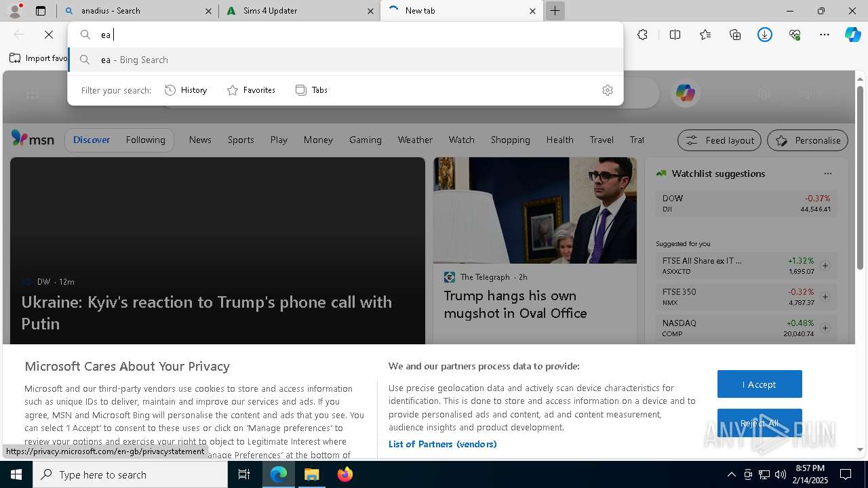Open the Money category
868x488 pixels.
click(x=318, y=140)
